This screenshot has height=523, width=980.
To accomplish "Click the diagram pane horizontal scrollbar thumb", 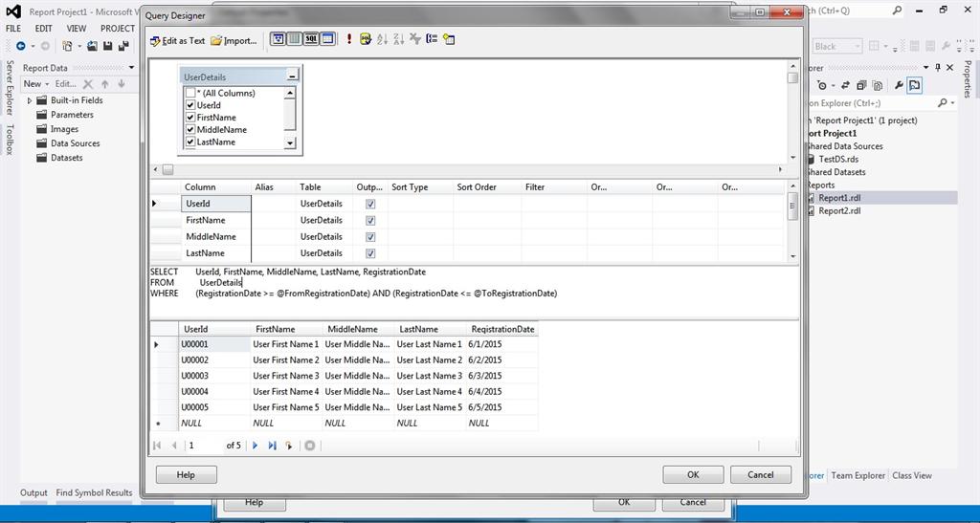I will pos(167,170).
